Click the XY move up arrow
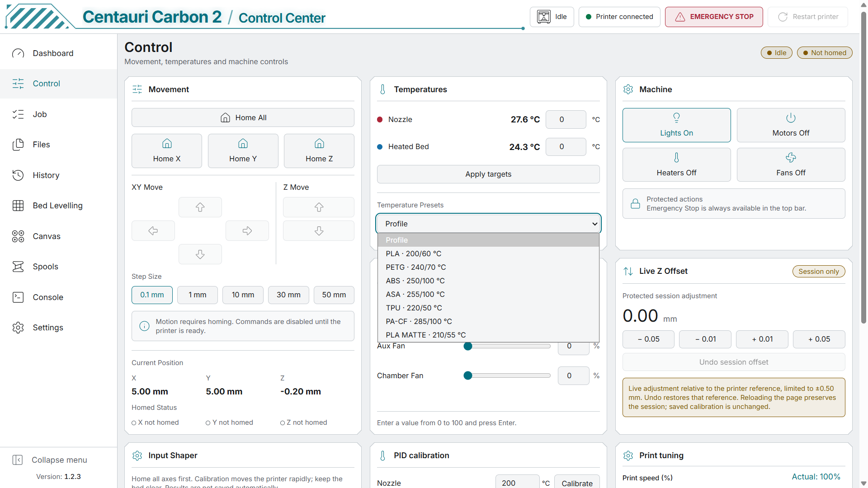The image size is (868, 488). click(x=200, y=207)
